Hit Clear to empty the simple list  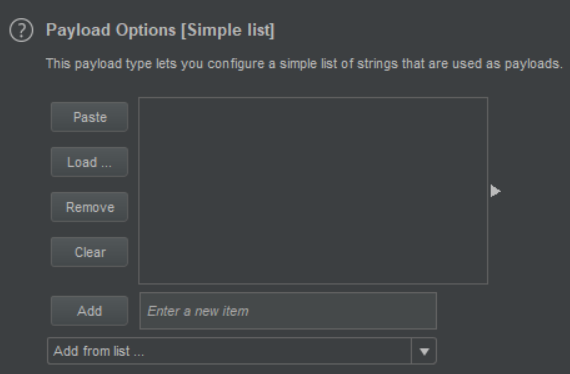pyautogui.click(x=89, y=252)
